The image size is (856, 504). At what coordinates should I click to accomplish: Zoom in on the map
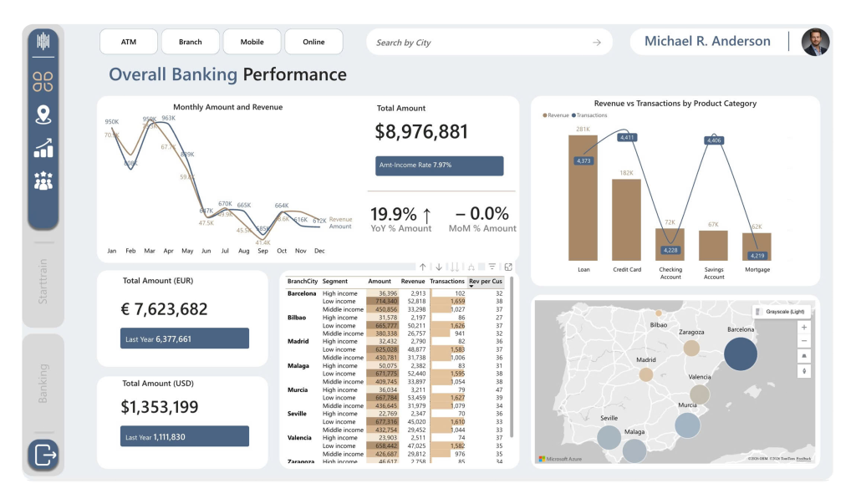pos(804,328)
